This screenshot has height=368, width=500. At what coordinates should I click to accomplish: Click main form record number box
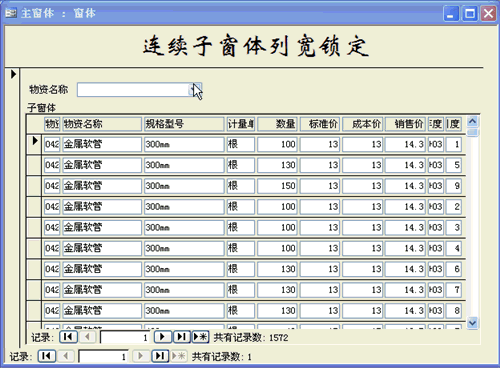(x=104, y=357)
